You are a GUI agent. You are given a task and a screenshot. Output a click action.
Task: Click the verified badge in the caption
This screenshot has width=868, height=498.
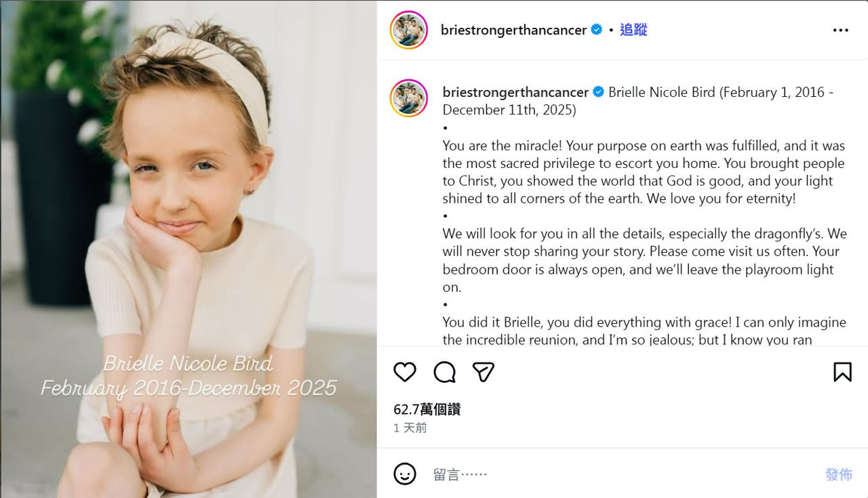(x=599, y=92)
